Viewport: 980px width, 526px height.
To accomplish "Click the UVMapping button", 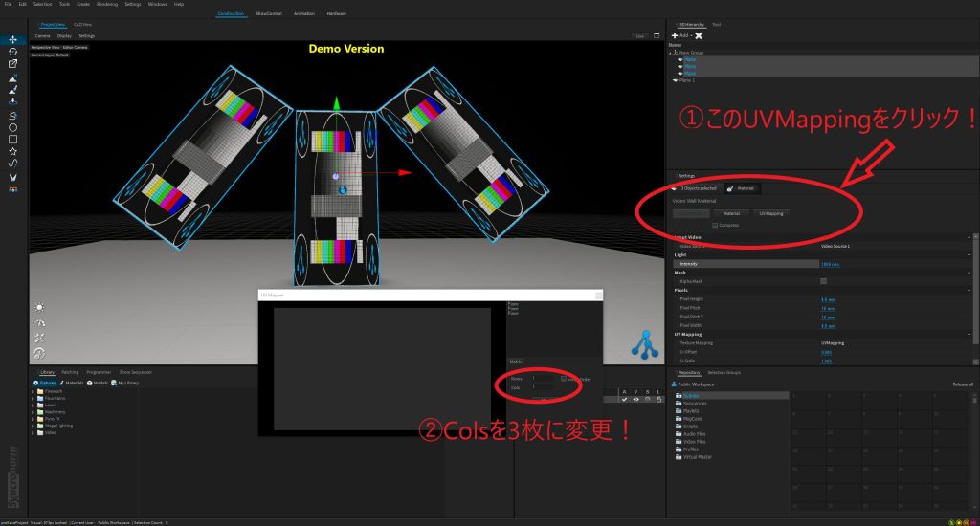I will click(770, 213).
